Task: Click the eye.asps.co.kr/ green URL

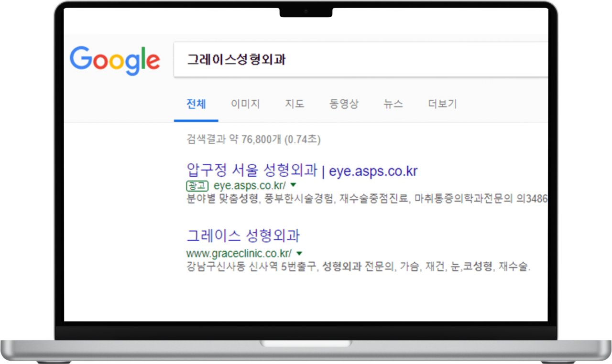Action: coord(250,185)
